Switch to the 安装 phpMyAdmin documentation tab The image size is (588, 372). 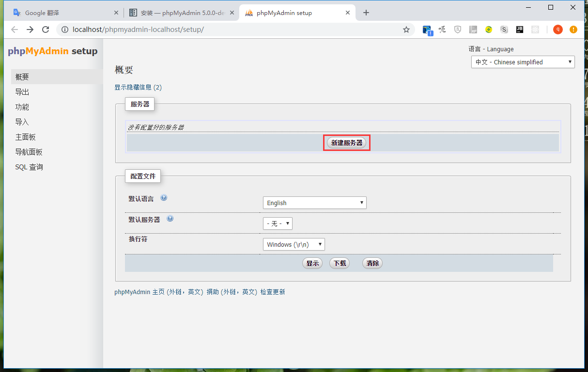pyautogui.click(x=181, y=13)
